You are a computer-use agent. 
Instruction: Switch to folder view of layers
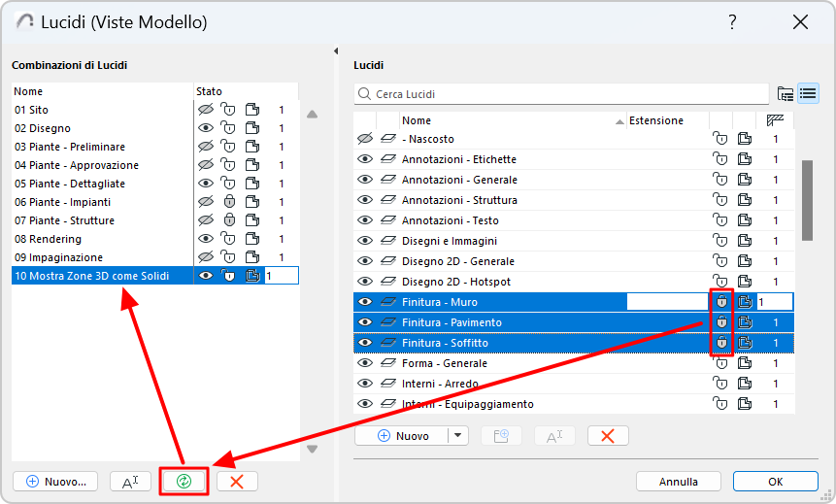click(786, 94)
